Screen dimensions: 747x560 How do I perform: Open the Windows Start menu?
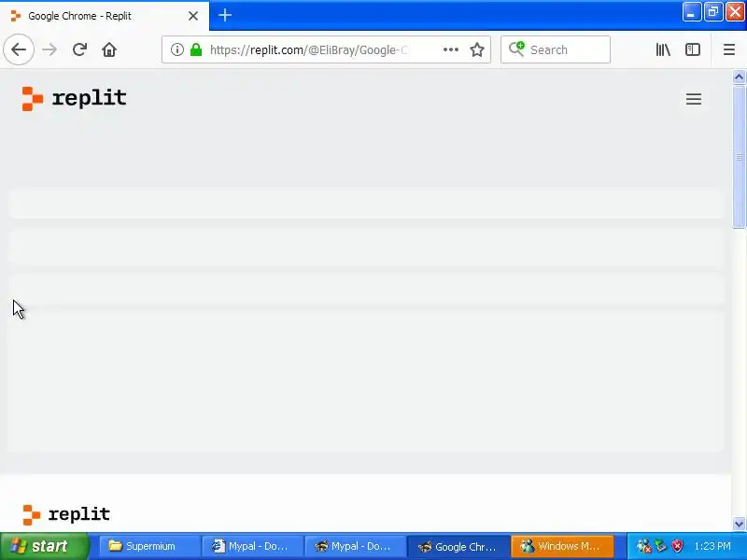coord(45,546)
